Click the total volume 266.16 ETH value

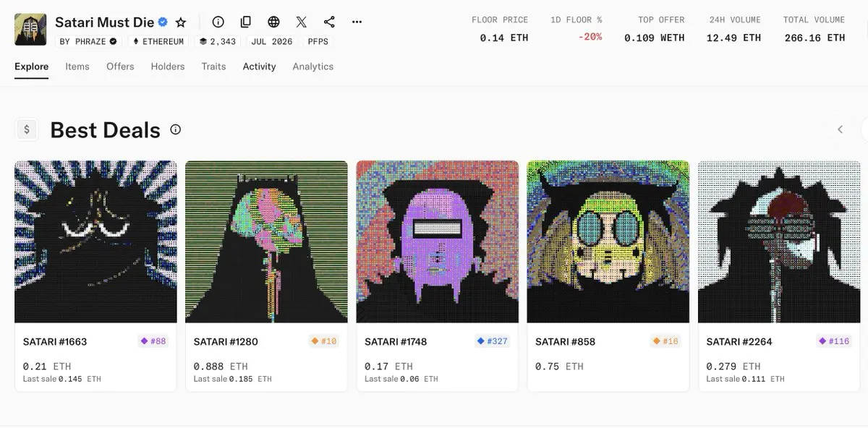(x=814, y=38)
